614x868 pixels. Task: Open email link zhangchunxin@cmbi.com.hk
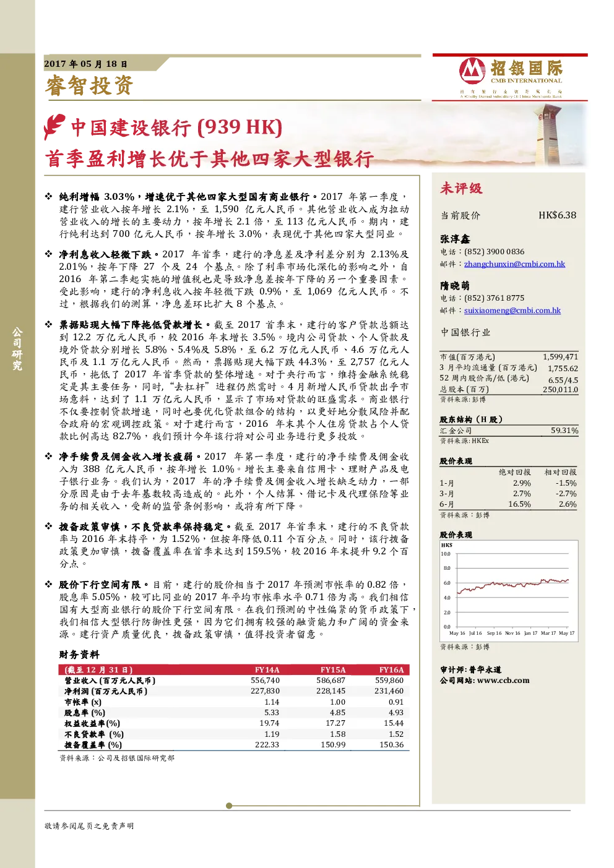coord(514,264)
